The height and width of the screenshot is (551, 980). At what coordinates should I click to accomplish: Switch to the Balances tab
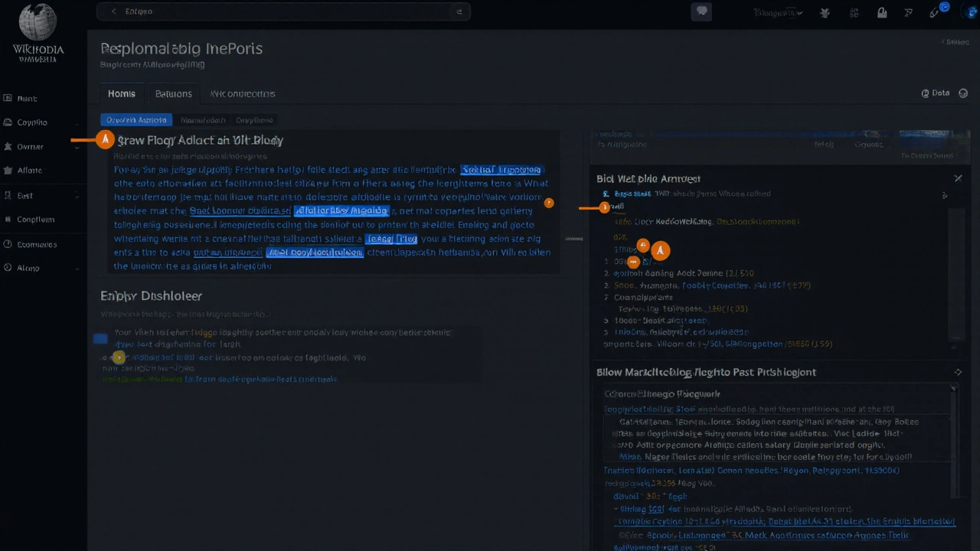pyautogui.click(x=173, y=93)
